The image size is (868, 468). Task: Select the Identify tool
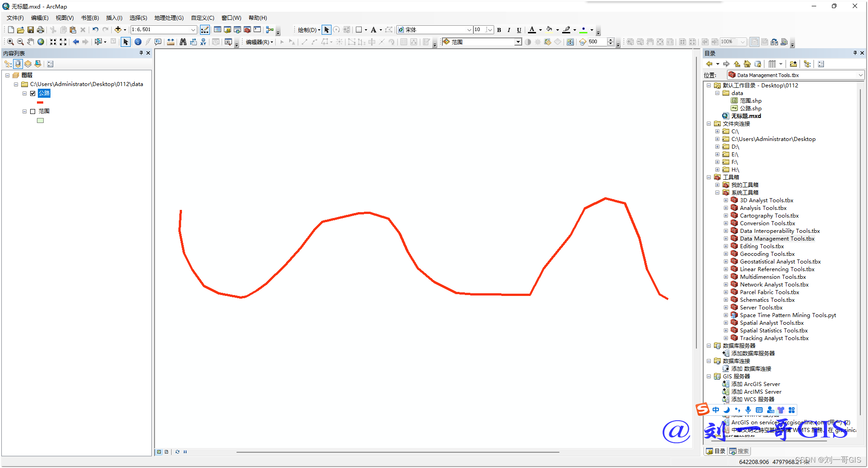[x=138, y=42]
